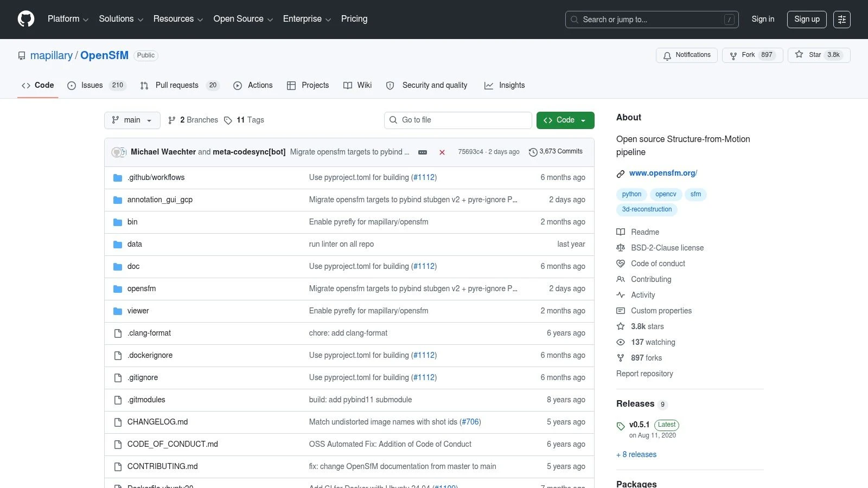The height and width of the screenshot is (488, 868).
Task: Click the .clang-format file icon
Action: pyautogui.click(x=118, y=333)
